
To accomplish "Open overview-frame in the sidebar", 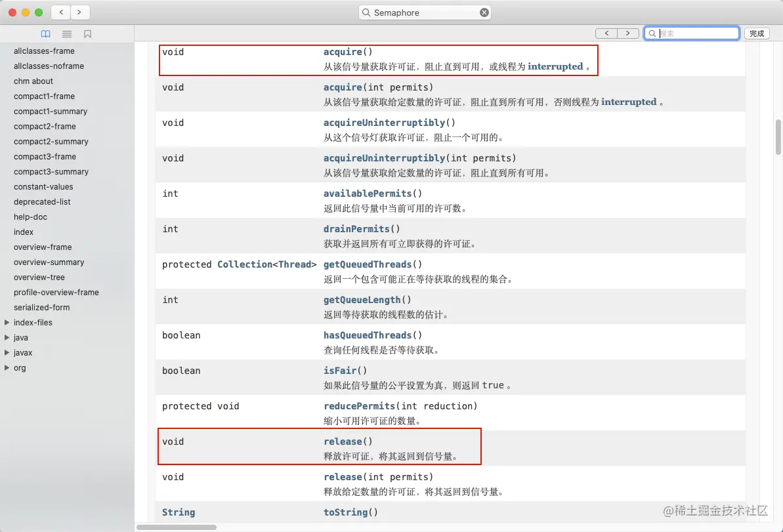I will [x=43, y=247].
